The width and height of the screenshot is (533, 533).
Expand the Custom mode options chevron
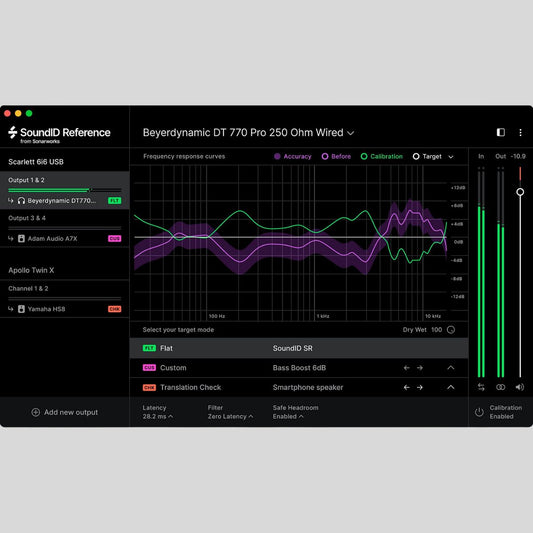pos(451,368)
